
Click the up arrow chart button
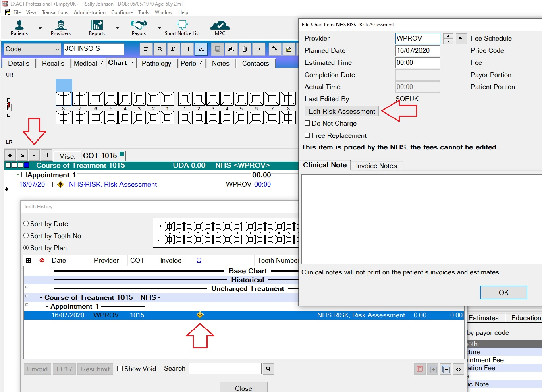pos(10,155)
